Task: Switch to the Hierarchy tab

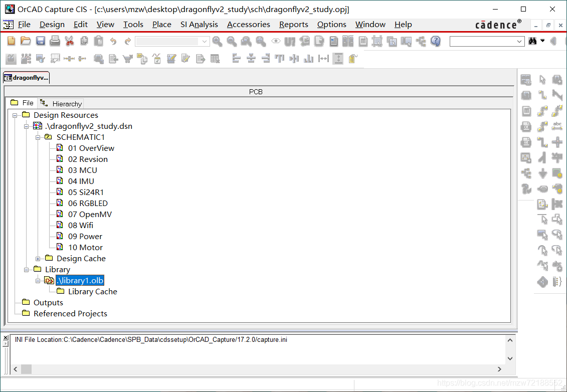Action: [61, 104]
